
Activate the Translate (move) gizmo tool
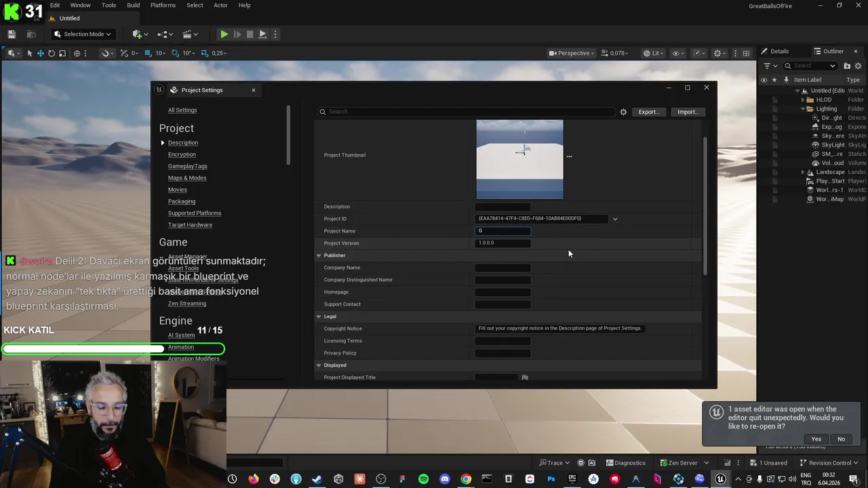41,53
